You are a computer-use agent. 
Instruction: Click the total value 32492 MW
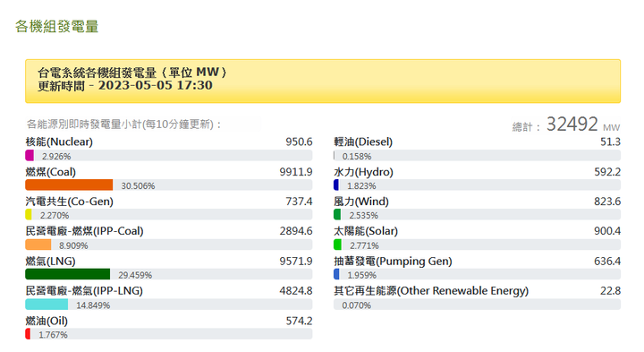tap(583, 124)
